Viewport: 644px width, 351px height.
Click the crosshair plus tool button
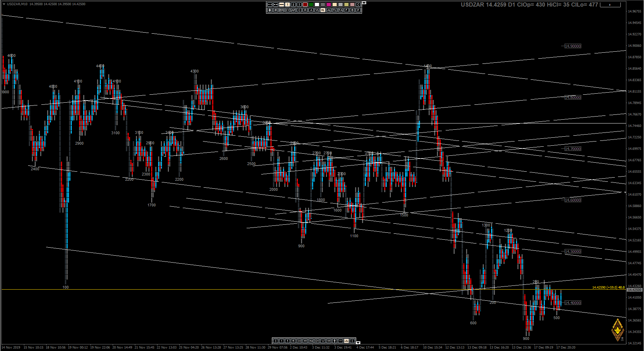coord(270,10)
